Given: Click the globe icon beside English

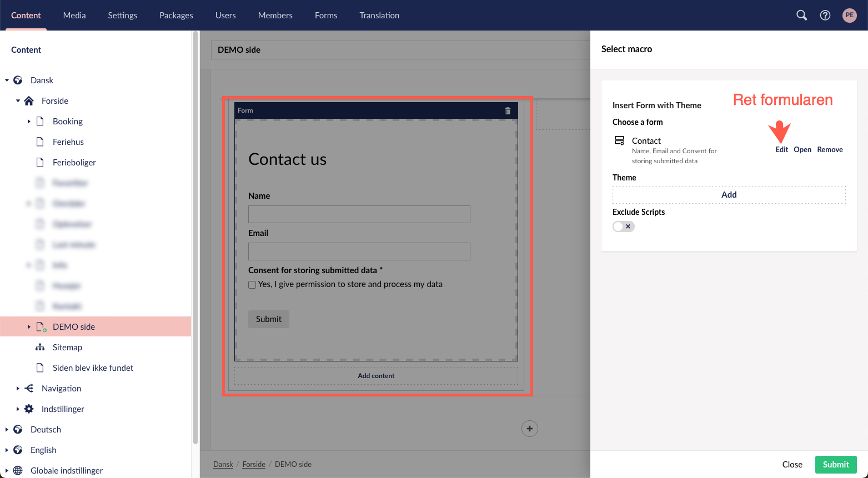Looking at the screenshot, I should click(18, 450).
